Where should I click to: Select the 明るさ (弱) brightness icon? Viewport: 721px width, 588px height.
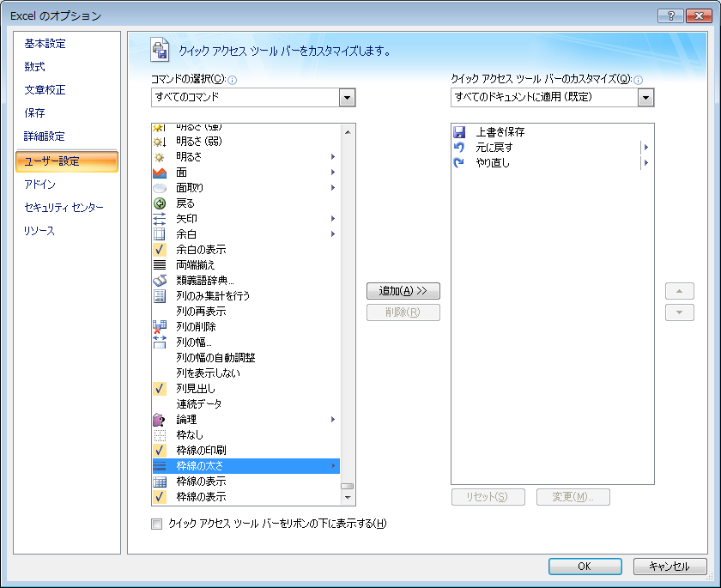pyautogui.click(x=159, y=142)
